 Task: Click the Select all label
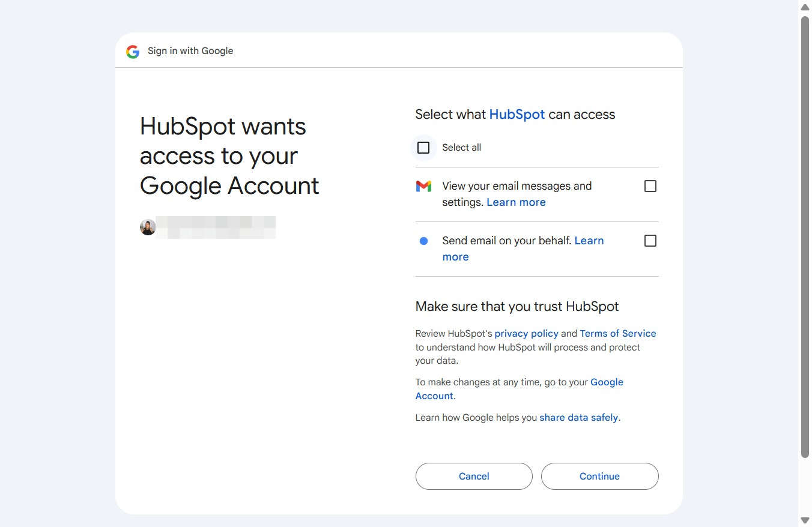(x=461, y=148)
